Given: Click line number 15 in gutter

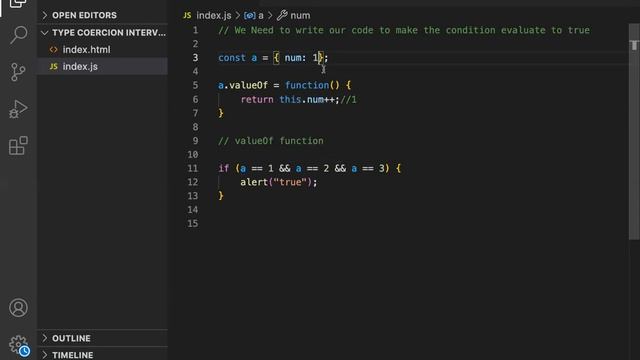Looking at the screenshot, I should click(193, 224).
